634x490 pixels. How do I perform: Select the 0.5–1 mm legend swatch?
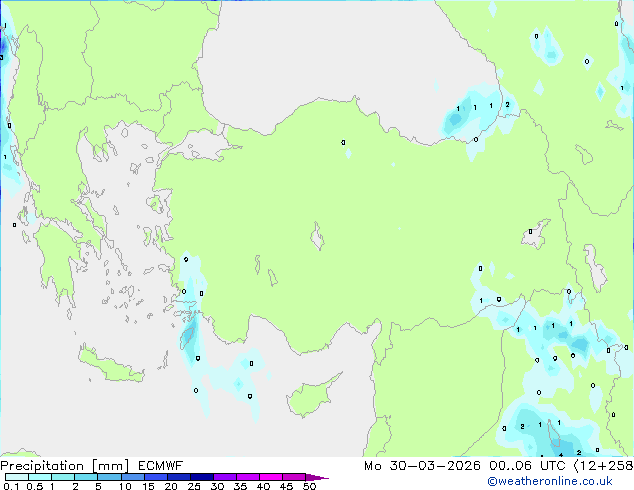click(x=40, y=477)
